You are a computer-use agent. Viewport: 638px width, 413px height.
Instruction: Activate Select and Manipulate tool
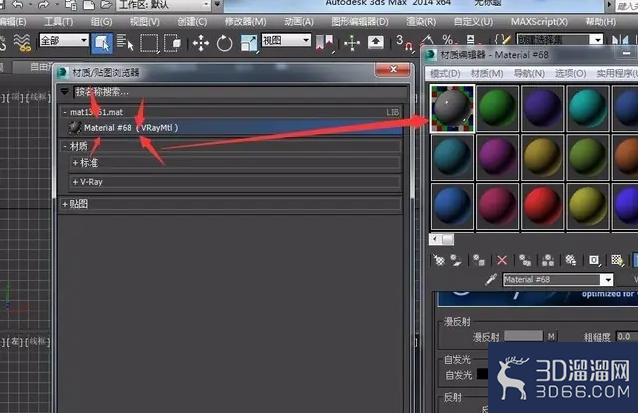pyautogui.click(x=352, y=43)
